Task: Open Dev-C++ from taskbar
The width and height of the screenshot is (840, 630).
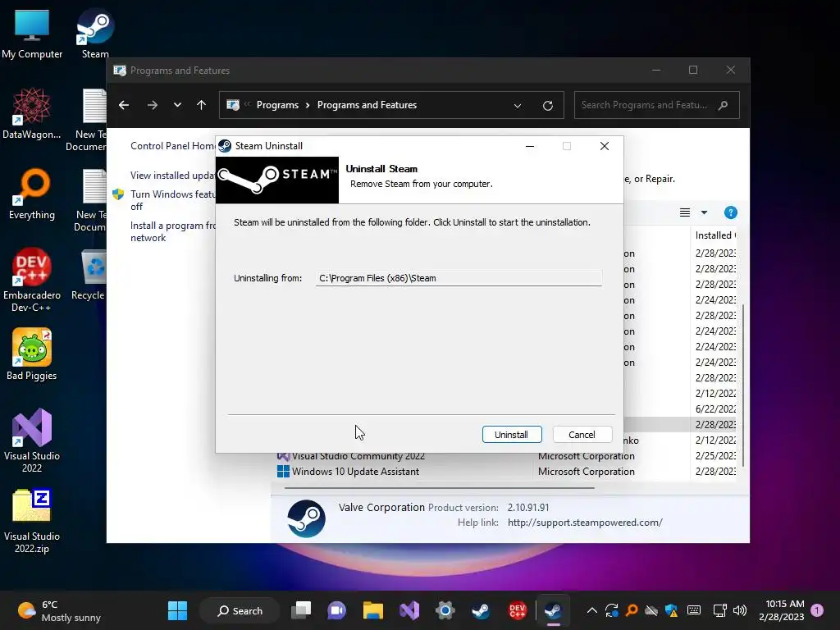Action: coord(517,610)
